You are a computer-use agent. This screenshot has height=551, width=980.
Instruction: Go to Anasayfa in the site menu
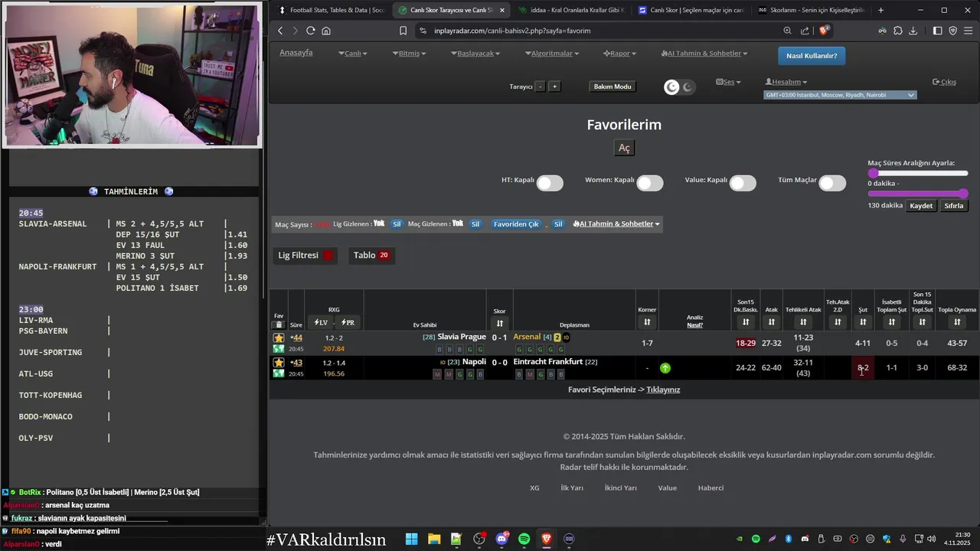pyautogui.click(x=296, y=53)
